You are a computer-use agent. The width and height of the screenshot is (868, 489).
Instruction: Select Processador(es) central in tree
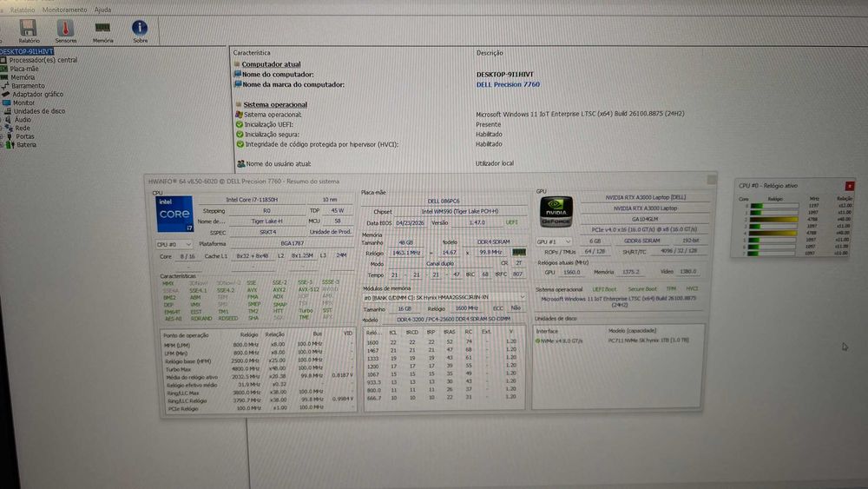(x=43, y=60)
